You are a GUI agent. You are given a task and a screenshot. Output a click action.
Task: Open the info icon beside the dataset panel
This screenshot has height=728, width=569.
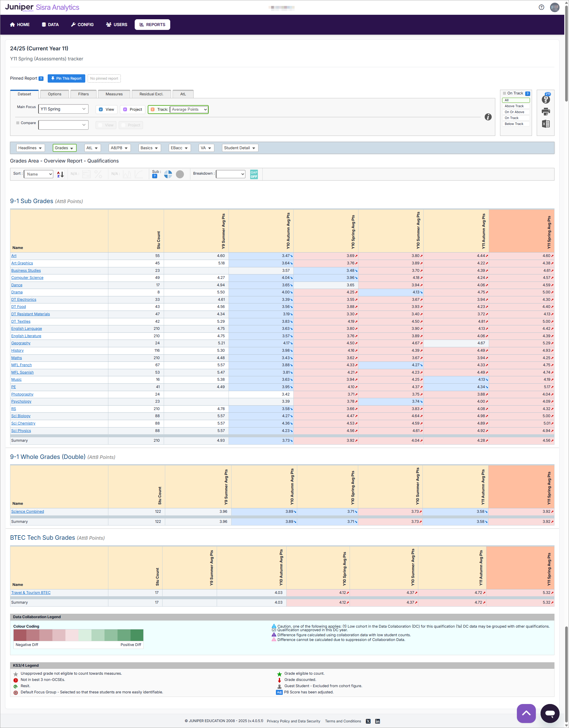click(488, 117)
